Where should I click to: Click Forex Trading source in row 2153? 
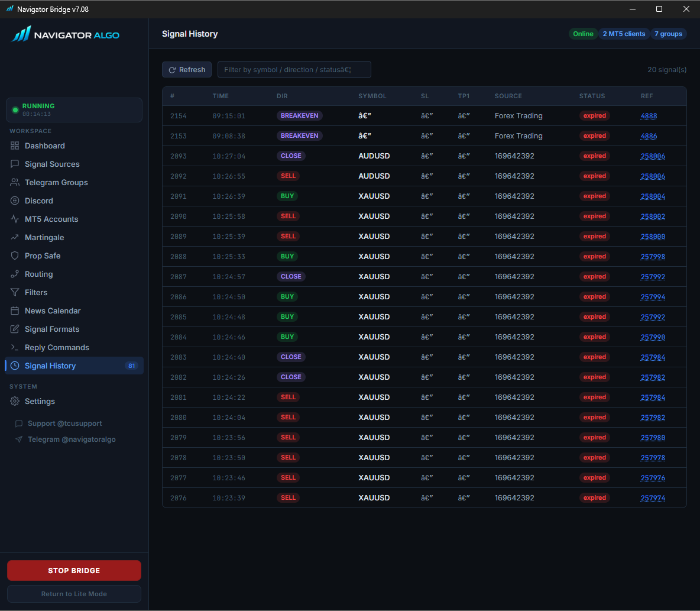coord(518,136)
